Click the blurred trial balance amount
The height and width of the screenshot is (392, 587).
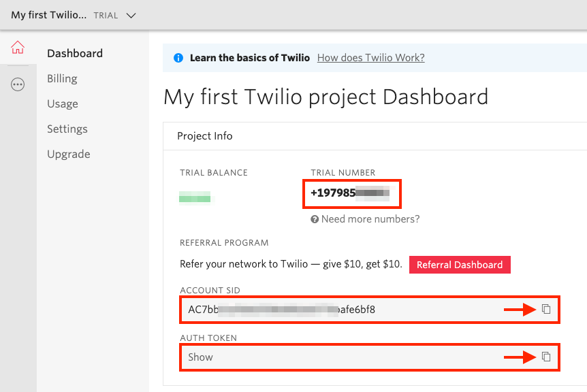(195, 197)
